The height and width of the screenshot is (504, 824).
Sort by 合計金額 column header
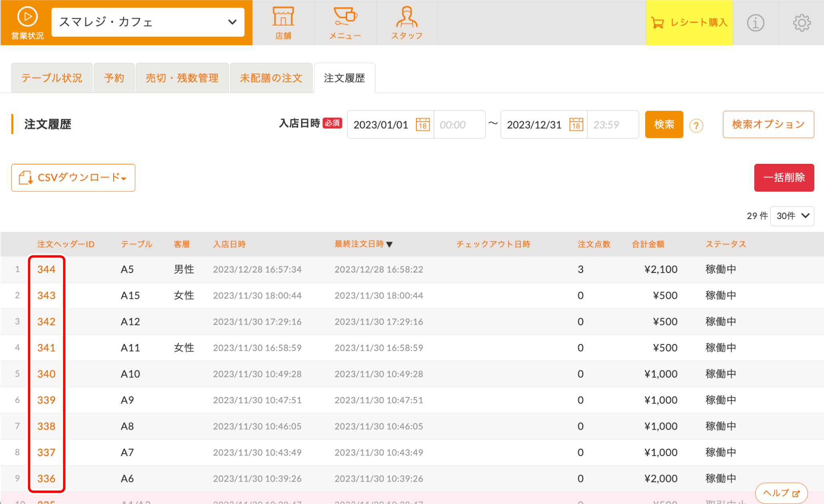(648, 244)
